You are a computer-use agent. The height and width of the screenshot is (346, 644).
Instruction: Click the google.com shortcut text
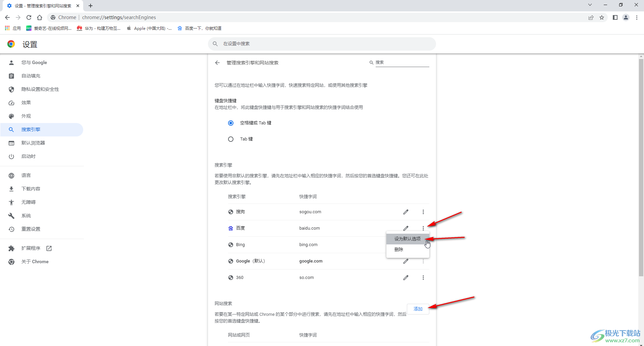tap(311, 261)
